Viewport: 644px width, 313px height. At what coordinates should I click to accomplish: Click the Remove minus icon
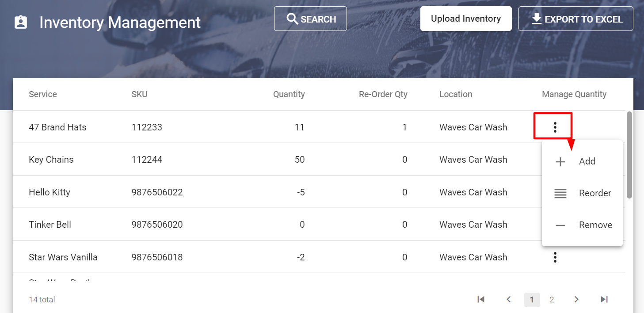pyautogui.click(x=560, y=225)
